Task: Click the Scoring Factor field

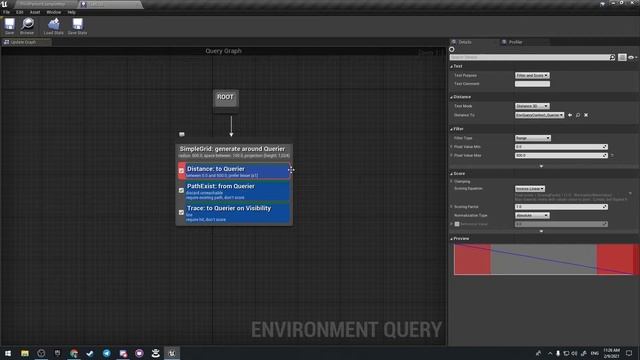Action: pos(561,207)
